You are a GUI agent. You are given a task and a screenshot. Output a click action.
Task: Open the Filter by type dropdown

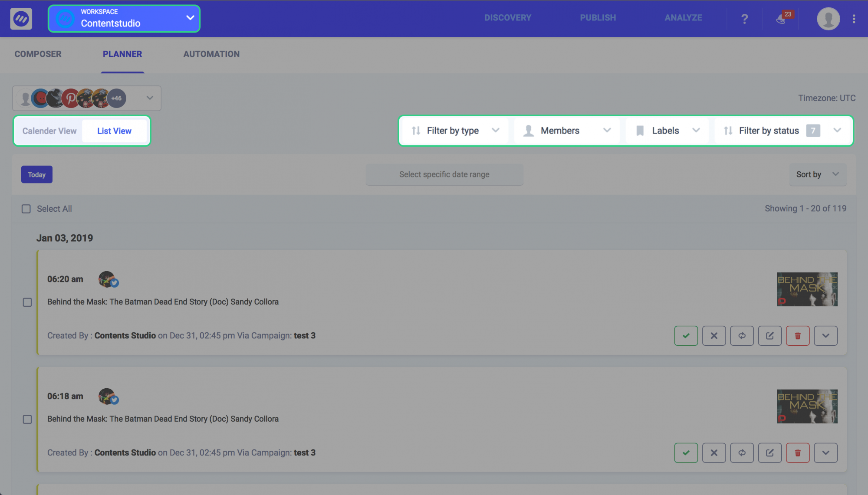point(453,130)
